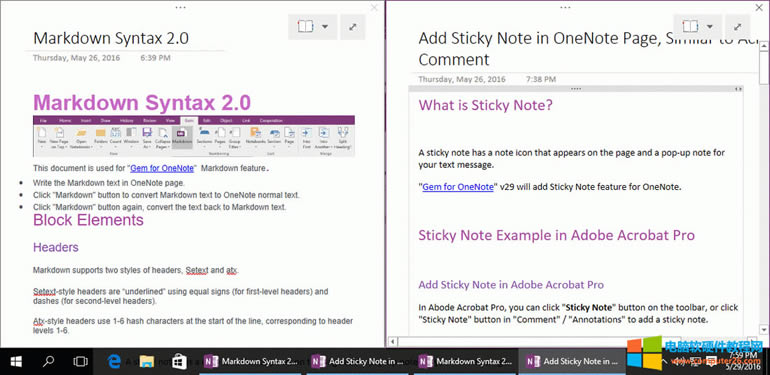
Task: Click the Add Sticky Note page title
Action: tap(587, 49)
